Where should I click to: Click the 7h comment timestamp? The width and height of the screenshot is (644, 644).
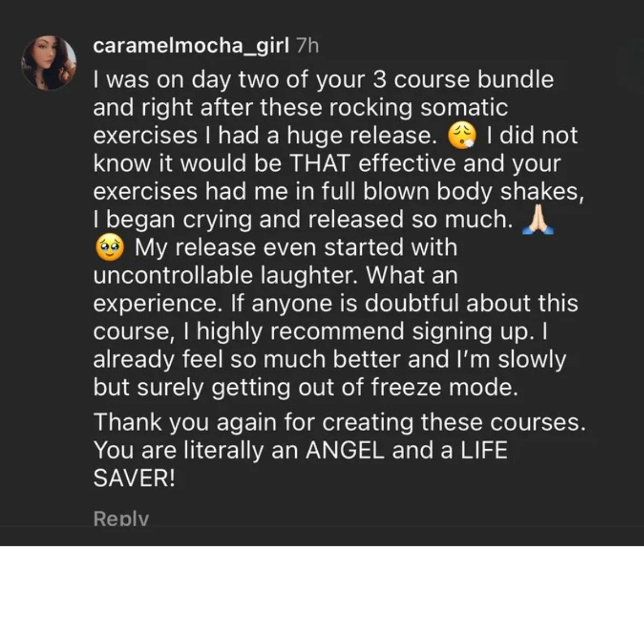[x=308, y=46]
